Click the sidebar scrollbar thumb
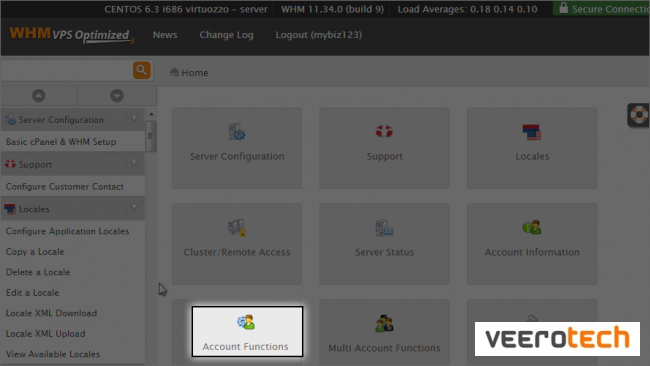Viewport: 650px width, 366px height. [151, 136]
